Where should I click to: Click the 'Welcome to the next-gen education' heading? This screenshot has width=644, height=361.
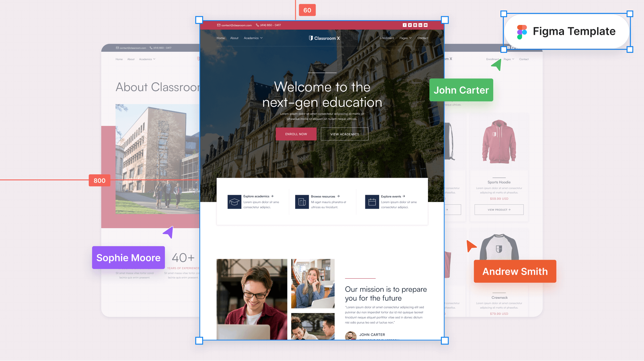[x=322, y=94]
